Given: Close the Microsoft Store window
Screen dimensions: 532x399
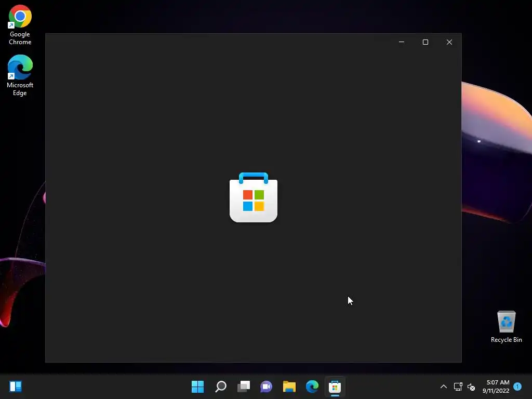Looking at the screenshot, I should tap(449, 42).
